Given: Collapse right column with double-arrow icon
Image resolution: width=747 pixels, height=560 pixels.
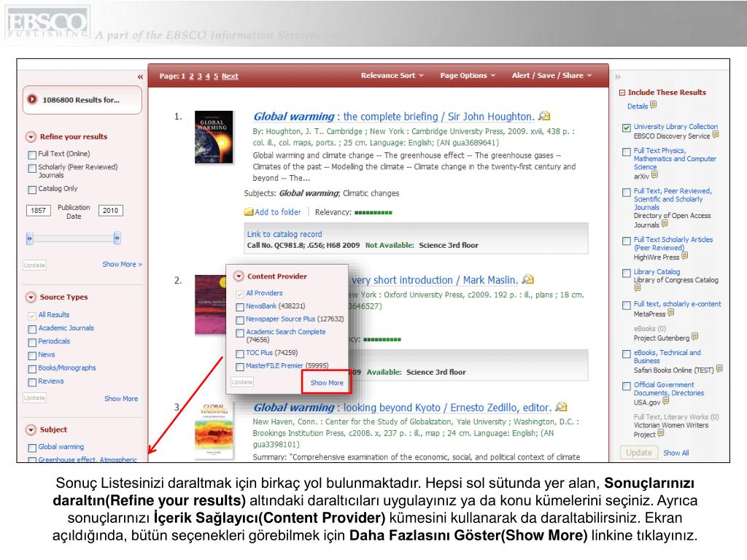Looking at the screenshot, I should click(x=618, y=77).
